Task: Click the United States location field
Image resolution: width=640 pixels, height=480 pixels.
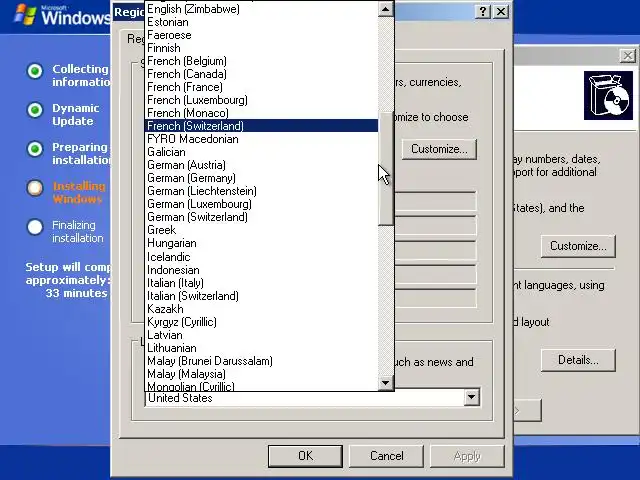Action: pos(312,398)
